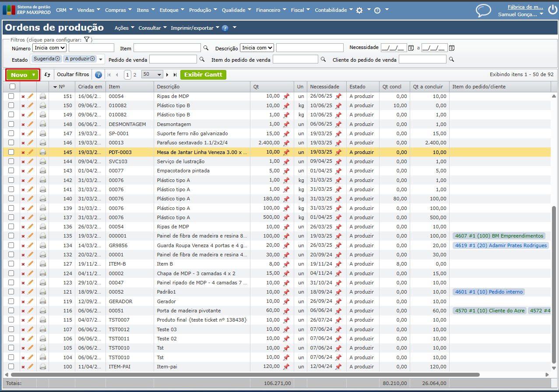Viewport: 559px width, 392px height.
Task: Open the Número 'Inicia com' dropdown
Action: coord(49,48)
